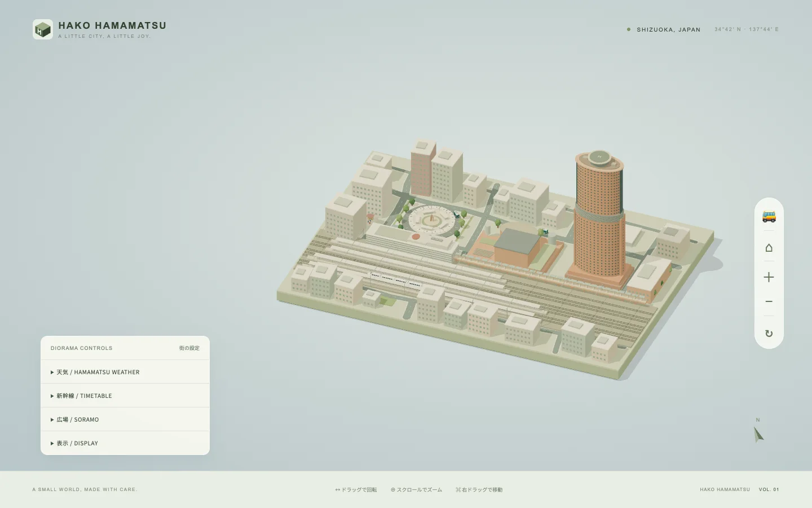Click the Hako Hamamatsu cube logo
Screen dimensions: 812x508
pos(43,29)
